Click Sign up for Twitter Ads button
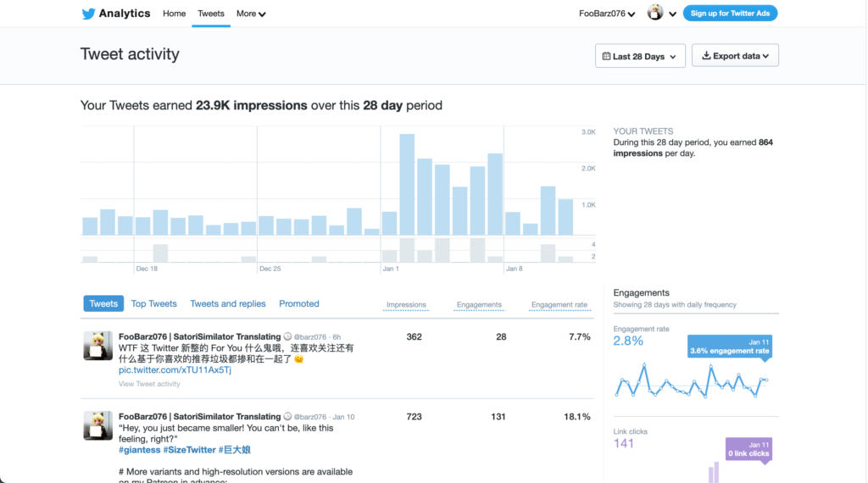This screenshot has width=868, height=483. [x=730, y=14]
